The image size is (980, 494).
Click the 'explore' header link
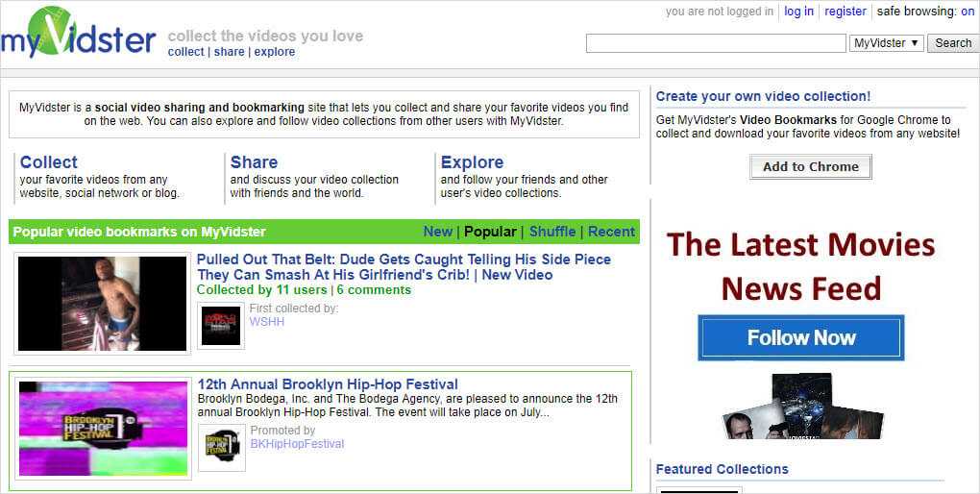tap(275, 52)
